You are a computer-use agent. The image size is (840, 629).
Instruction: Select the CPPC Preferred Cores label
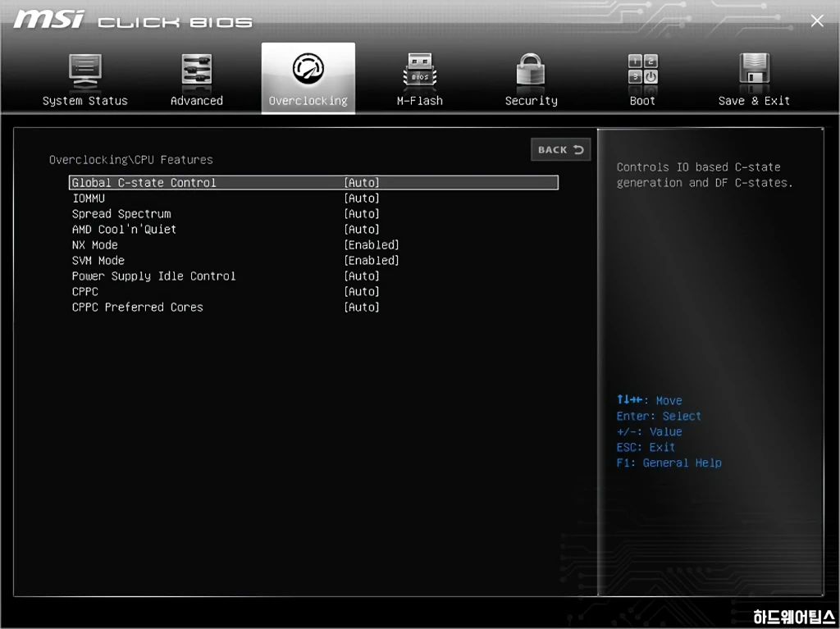point(138,307)
